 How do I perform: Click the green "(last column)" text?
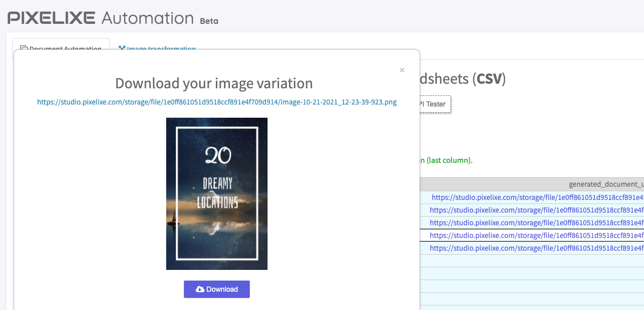[449, 160]
